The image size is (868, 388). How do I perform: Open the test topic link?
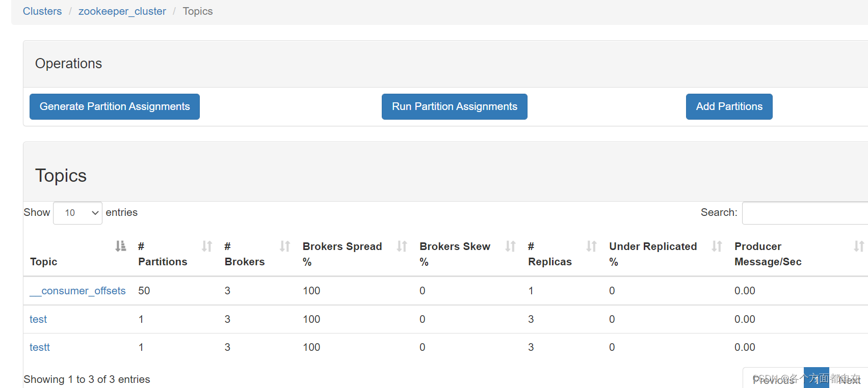point(38,319)
